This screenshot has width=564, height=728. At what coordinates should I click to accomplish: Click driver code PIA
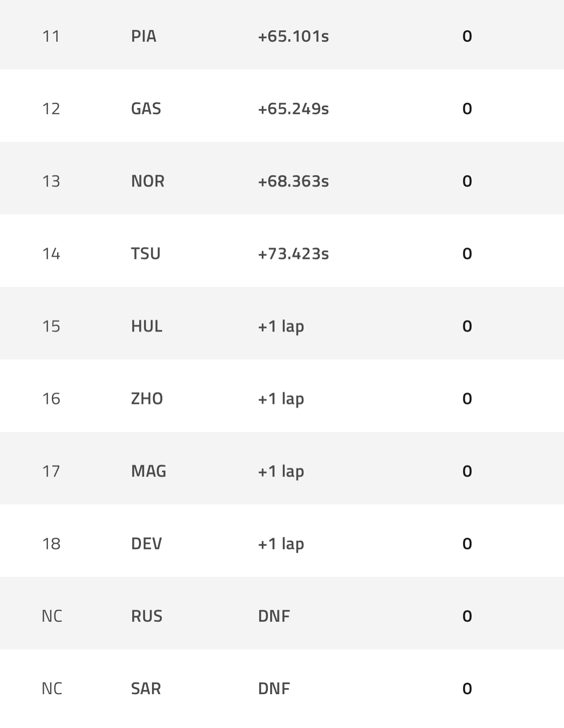coord(144,36)
